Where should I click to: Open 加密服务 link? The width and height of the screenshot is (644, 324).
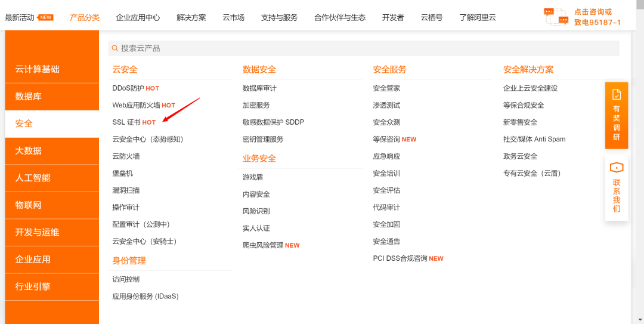tap(256, 105)
